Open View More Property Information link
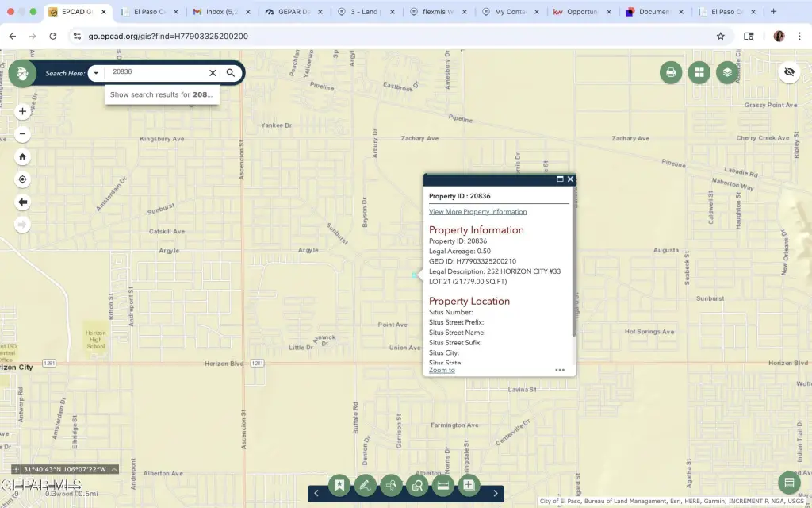 (477, 212)
